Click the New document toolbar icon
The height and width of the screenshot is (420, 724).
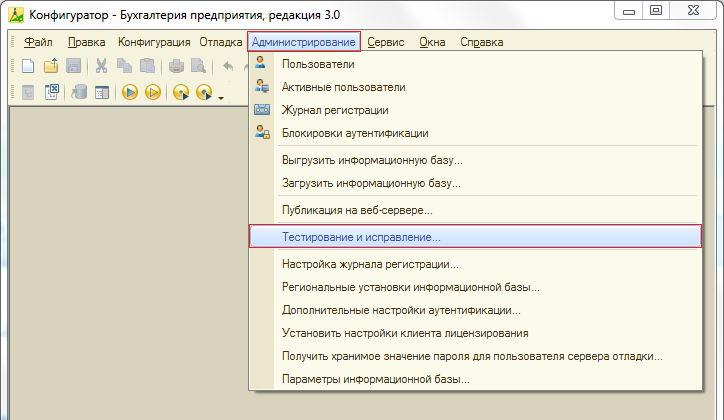[28, 66]
